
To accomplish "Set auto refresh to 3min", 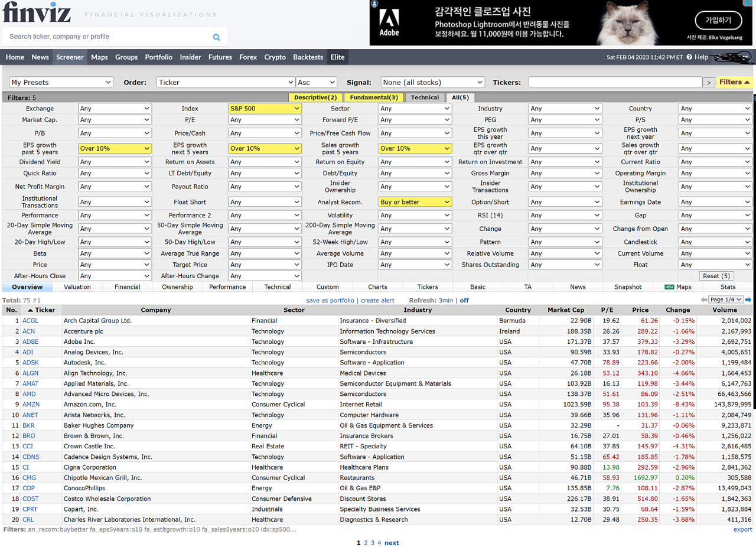I will pos(446,301).
